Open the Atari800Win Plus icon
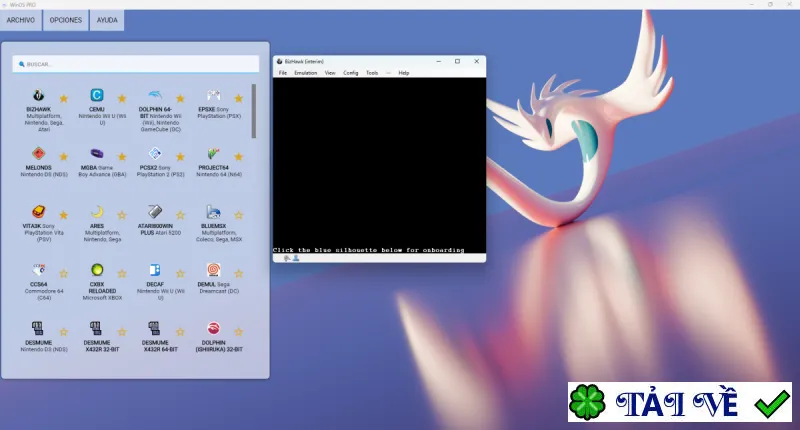Screen dimensions: 800x430 tap(155, 212)
